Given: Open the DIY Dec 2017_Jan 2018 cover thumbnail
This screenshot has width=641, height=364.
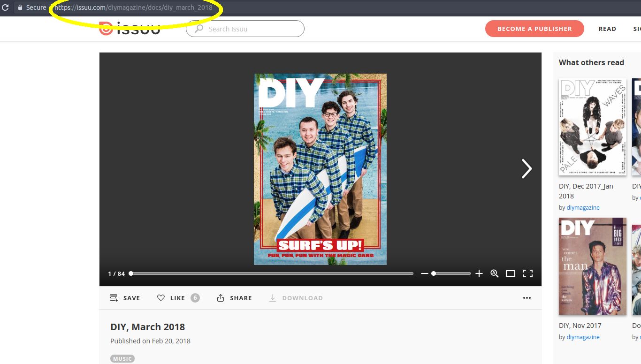Looking at the screenshot, I should click(593, 127).
